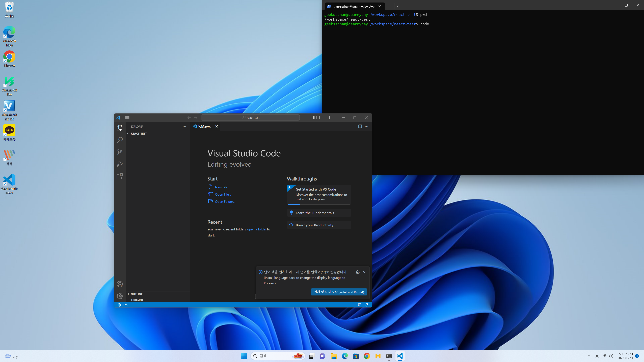Select the Welcome editor tab
This screenshot has width=644, height=362.
[x=205, y=126]
